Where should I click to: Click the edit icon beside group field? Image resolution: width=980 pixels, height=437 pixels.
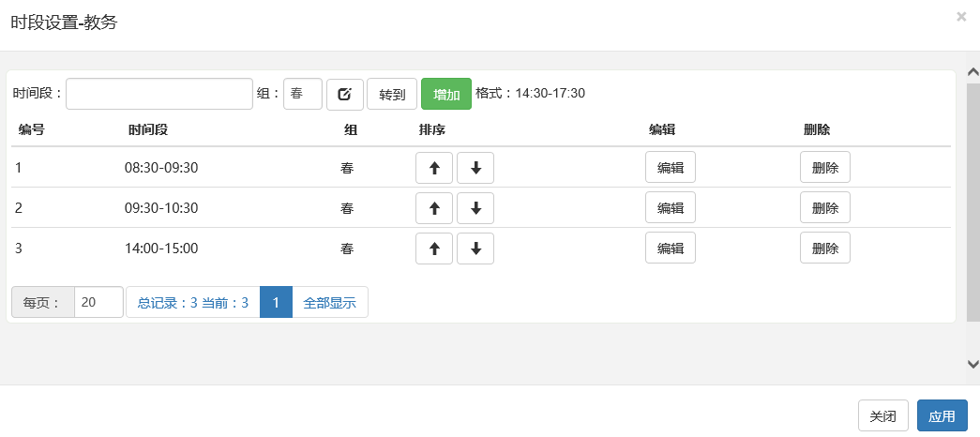(x=345, y=94)
